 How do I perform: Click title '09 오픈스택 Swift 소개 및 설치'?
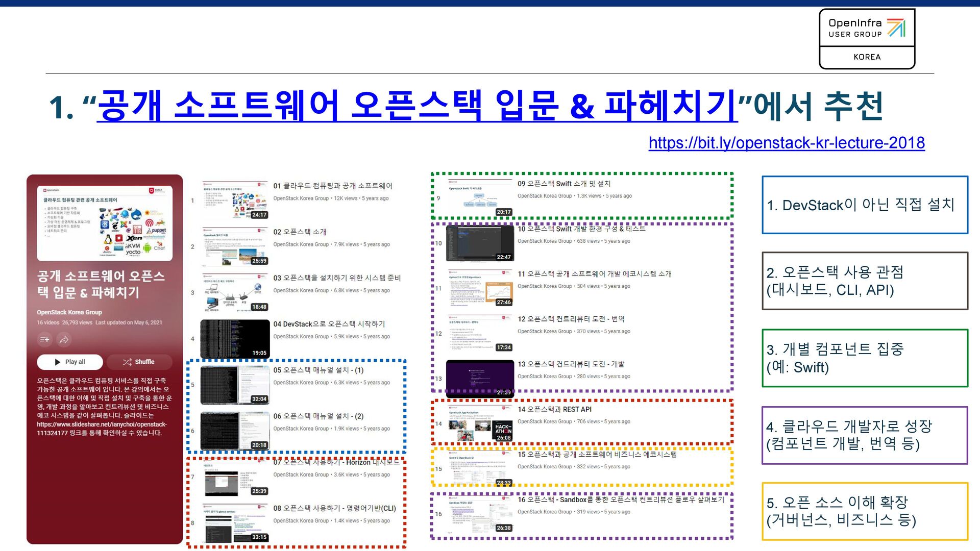(564, 184)
